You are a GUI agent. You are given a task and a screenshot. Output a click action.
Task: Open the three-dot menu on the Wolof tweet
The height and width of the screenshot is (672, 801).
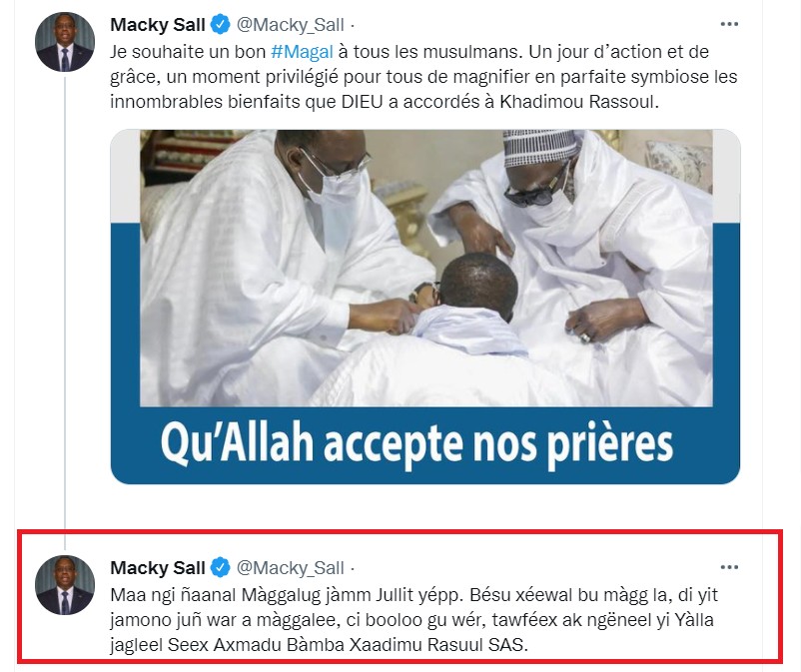coord(729,567)
